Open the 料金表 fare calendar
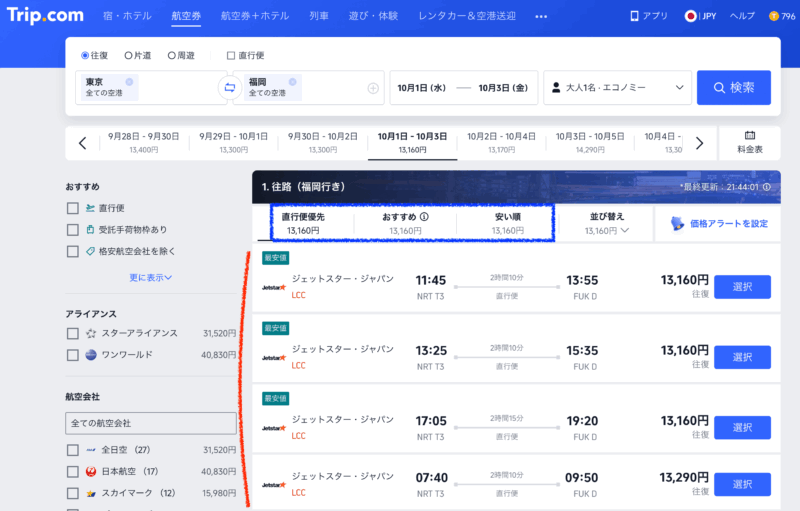Screen dimensions: 800x511 coord(749,143)
